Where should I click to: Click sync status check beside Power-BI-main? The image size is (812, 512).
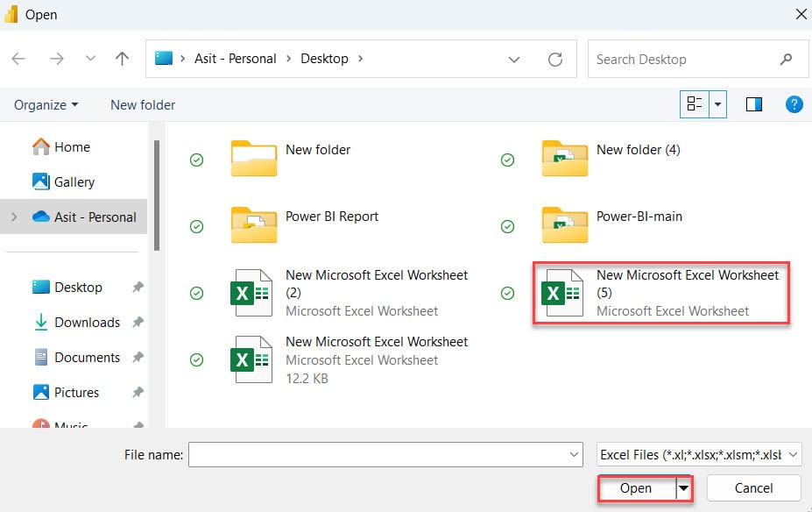click(508, 226)
